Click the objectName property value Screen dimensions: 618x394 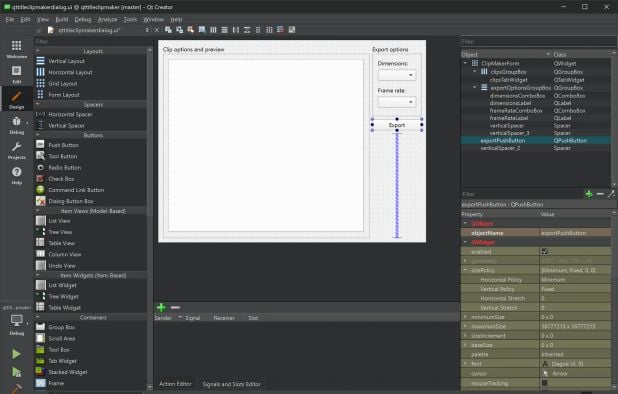pyautogui.click(x=575, y=233)
